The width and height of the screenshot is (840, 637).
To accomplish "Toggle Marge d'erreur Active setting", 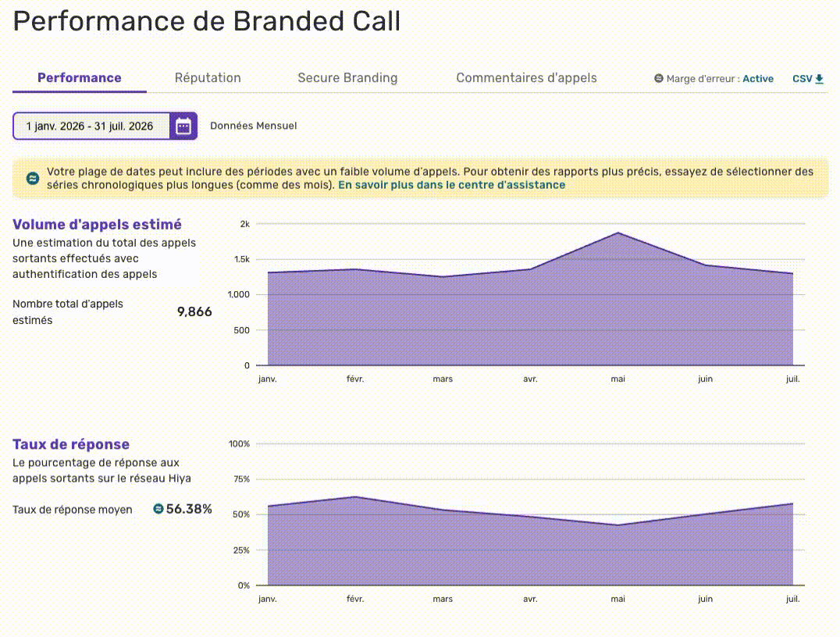I will (x=757, y=79).
